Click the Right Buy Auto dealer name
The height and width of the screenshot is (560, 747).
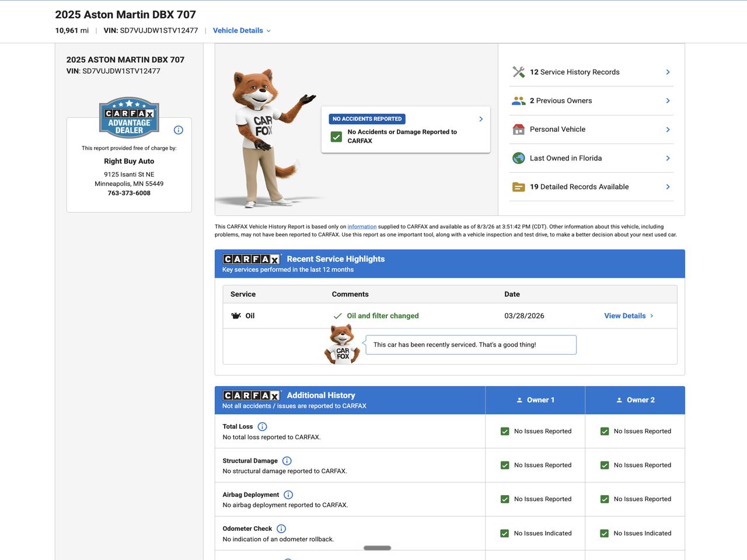pyautogui.click(x=129, y=162)
